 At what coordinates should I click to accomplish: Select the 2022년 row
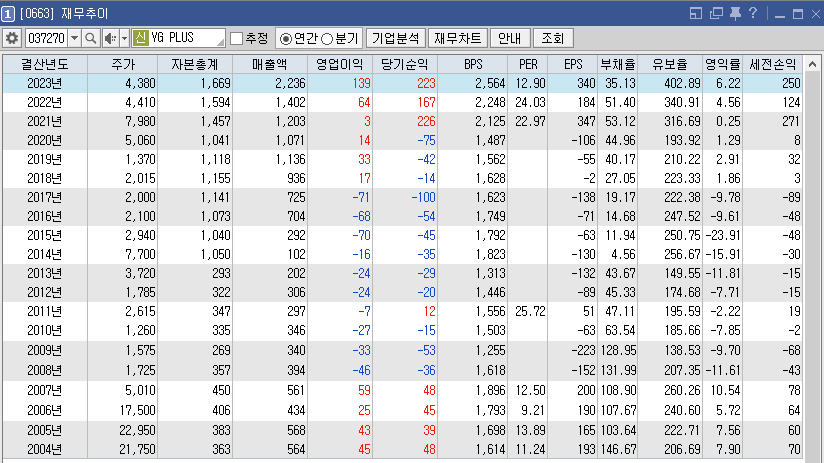(x=403, y=102)
